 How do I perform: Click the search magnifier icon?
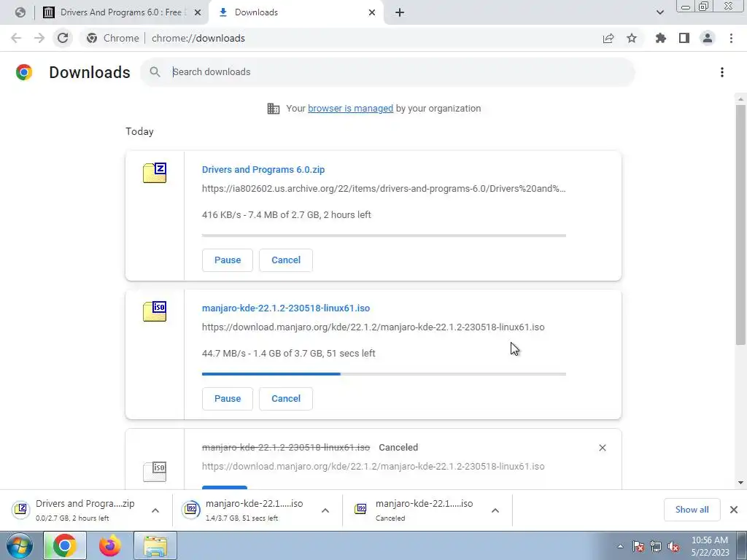point(155,72)
